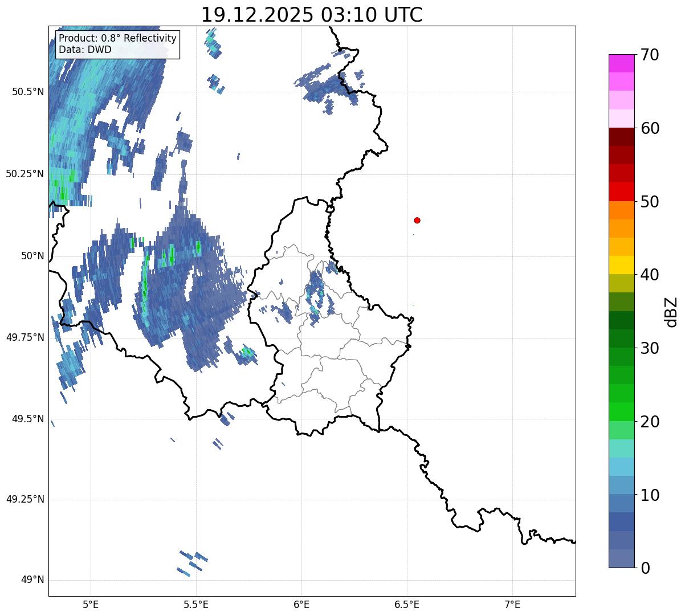Click the latitude label 50.25°N
Viewport: 685px width, 616px height.
25,174
